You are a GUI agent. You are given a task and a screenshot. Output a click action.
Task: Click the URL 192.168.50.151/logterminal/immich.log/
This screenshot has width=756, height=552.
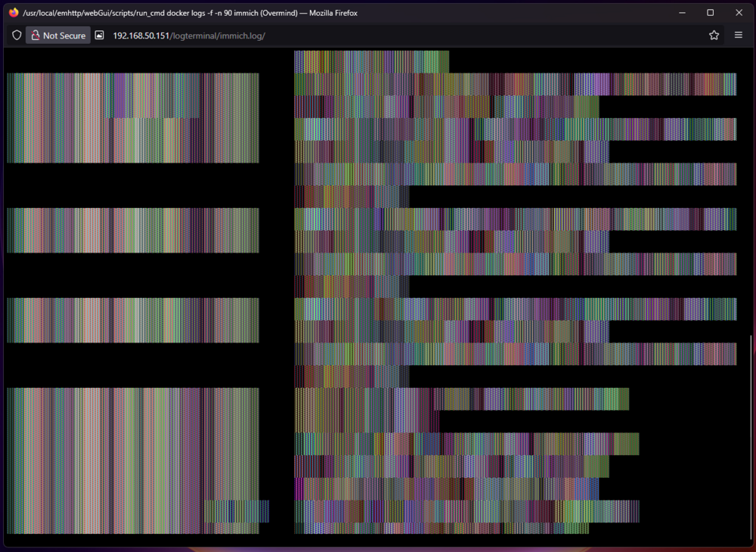click(x=189, y=36)
